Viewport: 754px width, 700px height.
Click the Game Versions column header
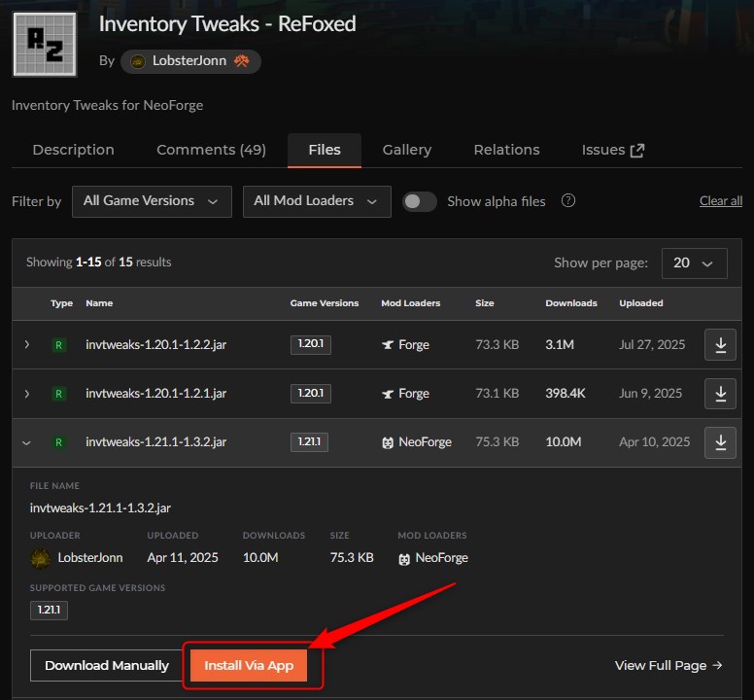[x=325, y=303]
